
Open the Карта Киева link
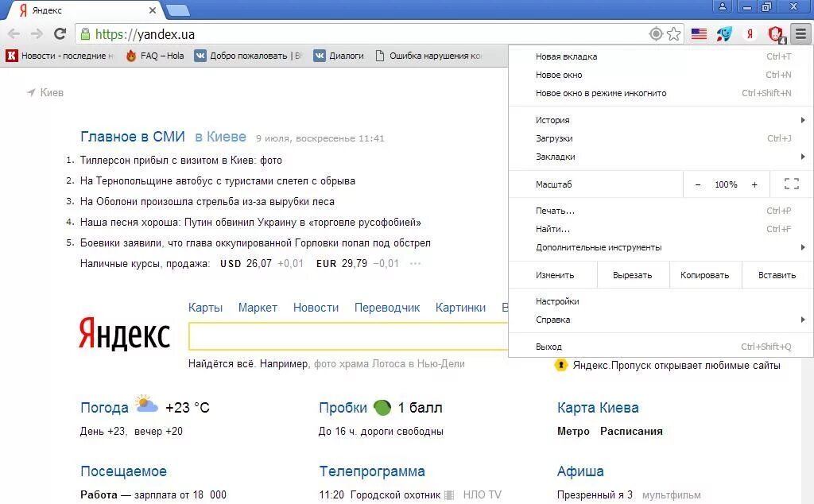(598, 408)
